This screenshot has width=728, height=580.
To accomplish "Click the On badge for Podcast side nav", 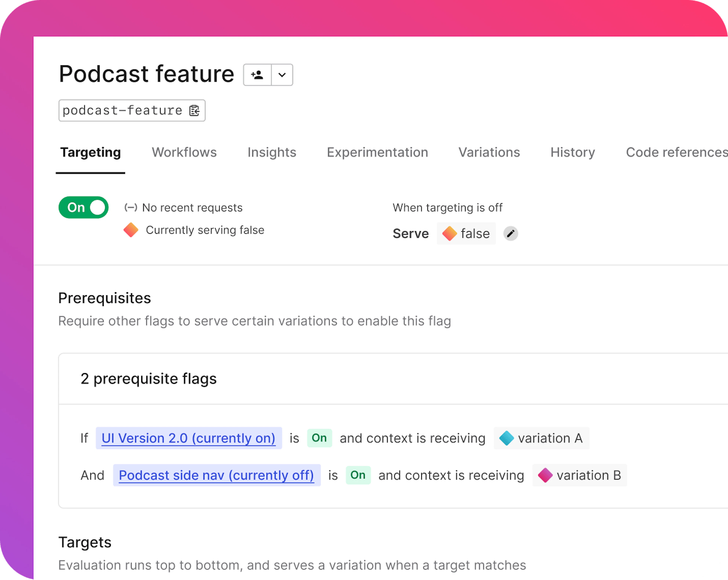I will pos(358,475).
